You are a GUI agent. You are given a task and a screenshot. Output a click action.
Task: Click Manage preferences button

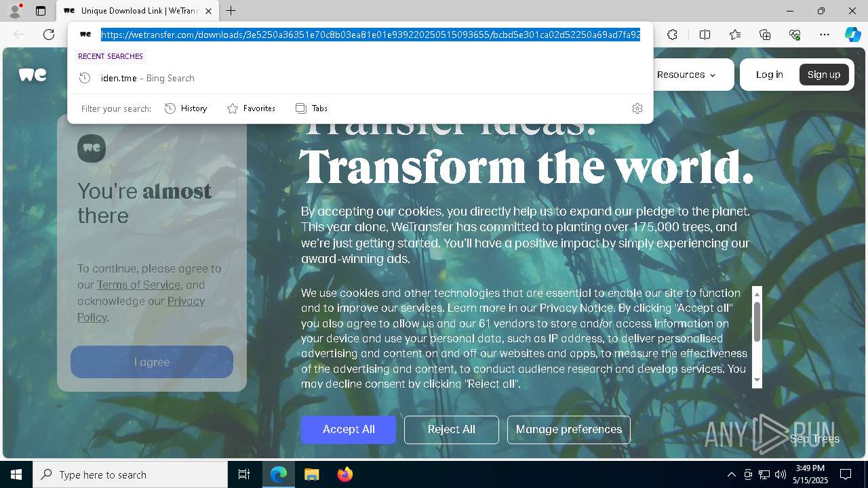(x=569, y=430)
